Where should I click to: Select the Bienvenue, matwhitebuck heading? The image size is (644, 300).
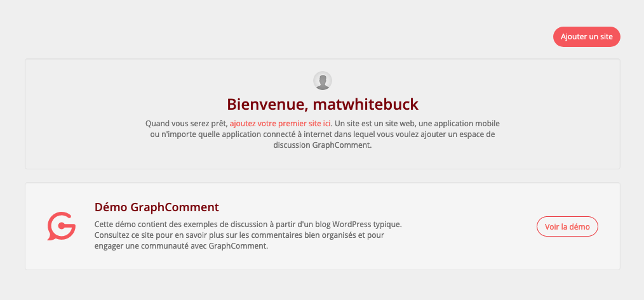point(323,104)
